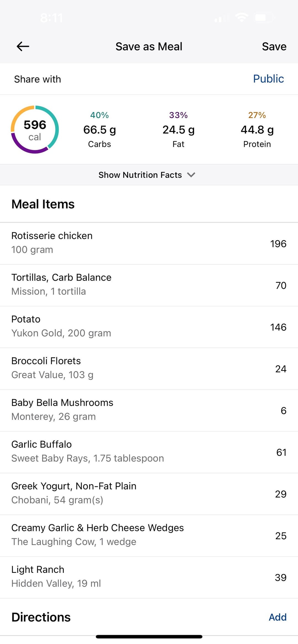Tap the 44.8 g Protein stat

pyautogui.click(x=257, y=130)
